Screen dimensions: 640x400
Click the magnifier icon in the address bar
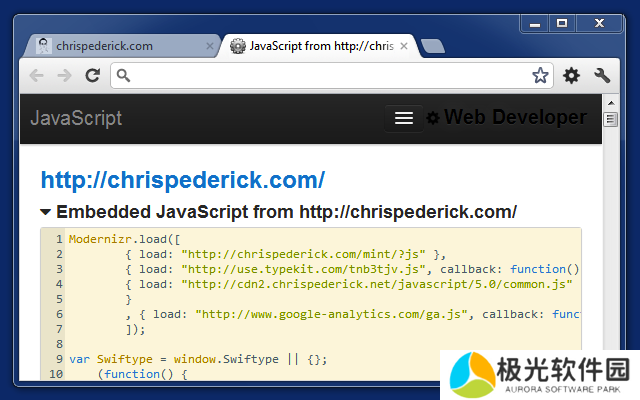point(122,75)
